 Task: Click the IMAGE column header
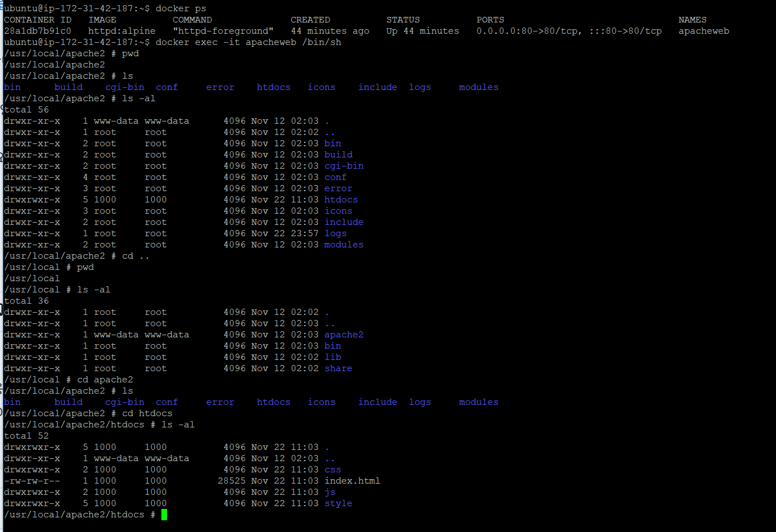point(102,20)
